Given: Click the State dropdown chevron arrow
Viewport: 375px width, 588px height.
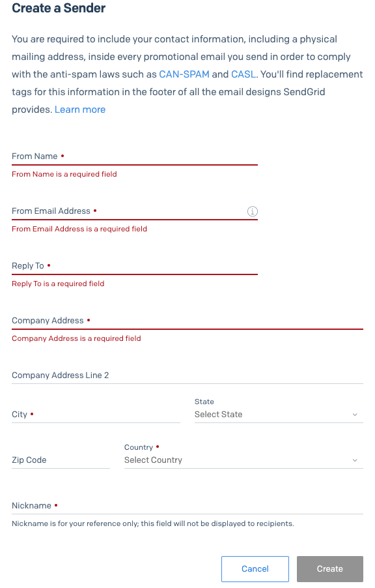Looking at the screenshot, I should click(x=355, y=415).
